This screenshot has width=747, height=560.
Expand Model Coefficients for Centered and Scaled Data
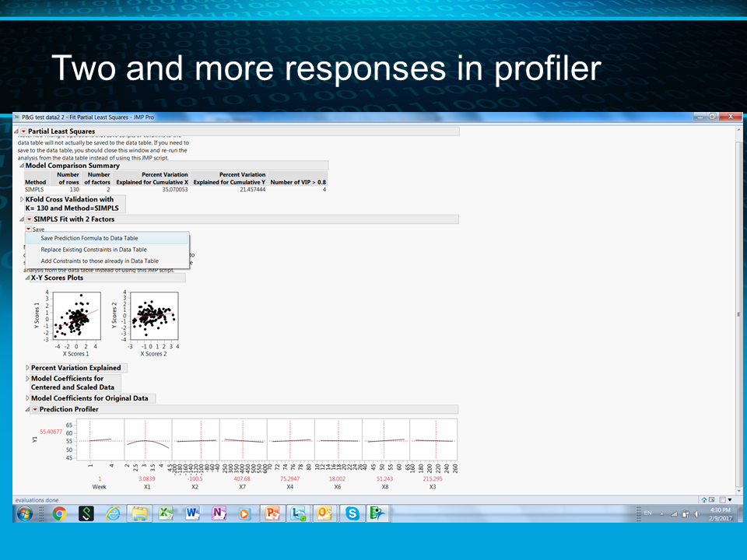[x=27, y=379]
